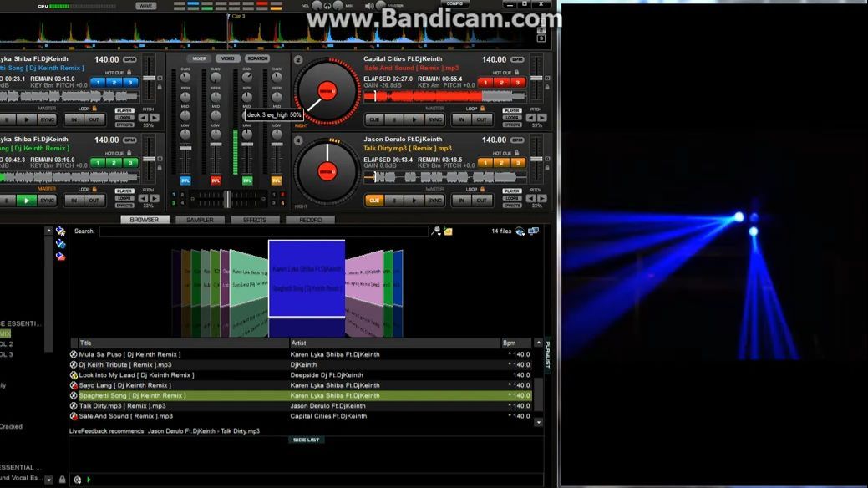Click the folder list scroll-down arrow at bottom left
Screen dimensions: 868x488
48,480
